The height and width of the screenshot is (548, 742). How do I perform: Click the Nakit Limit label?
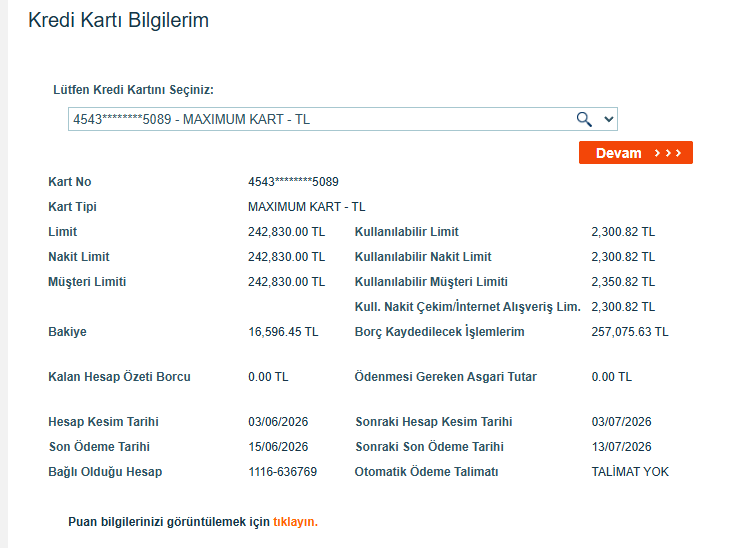pyautogui.click(x=79, y=257)
